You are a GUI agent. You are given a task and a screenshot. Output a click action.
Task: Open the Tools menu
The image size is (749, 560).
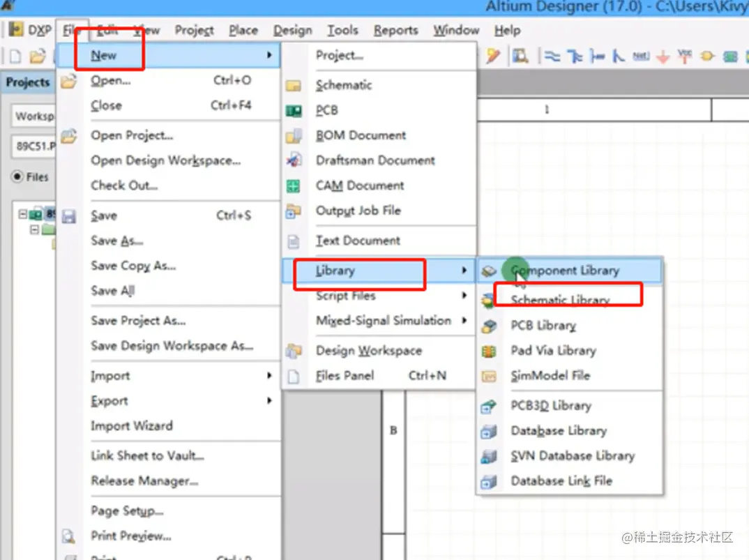(342, 30)
